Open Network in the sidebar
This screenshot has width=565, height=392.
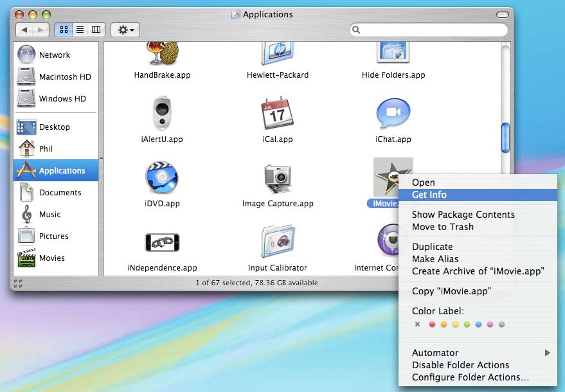pyautogui.click(x=56, y=55)
